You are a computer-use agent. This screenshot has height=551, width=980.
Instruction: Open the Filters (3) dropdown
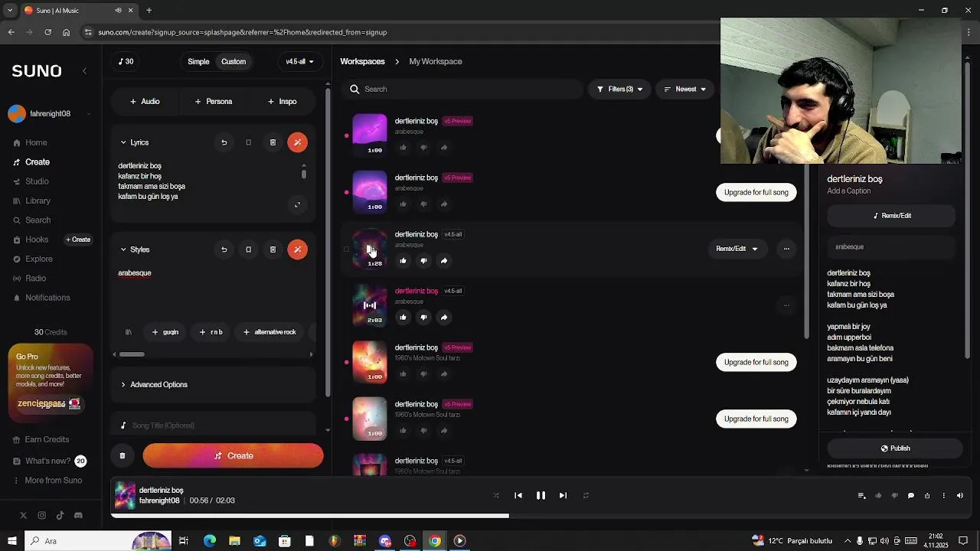pyautogui.click(x=619, y=90)
